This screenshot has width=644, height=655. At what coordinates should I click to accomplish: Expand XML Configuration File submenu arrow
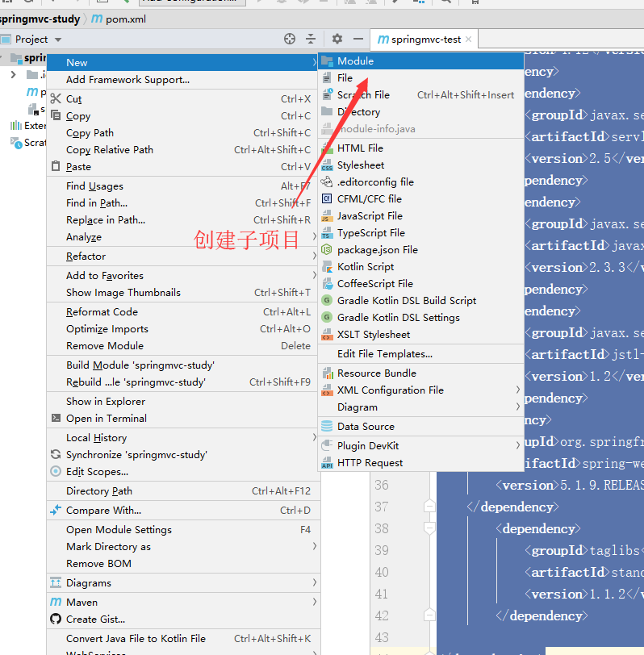click(518, 390)
